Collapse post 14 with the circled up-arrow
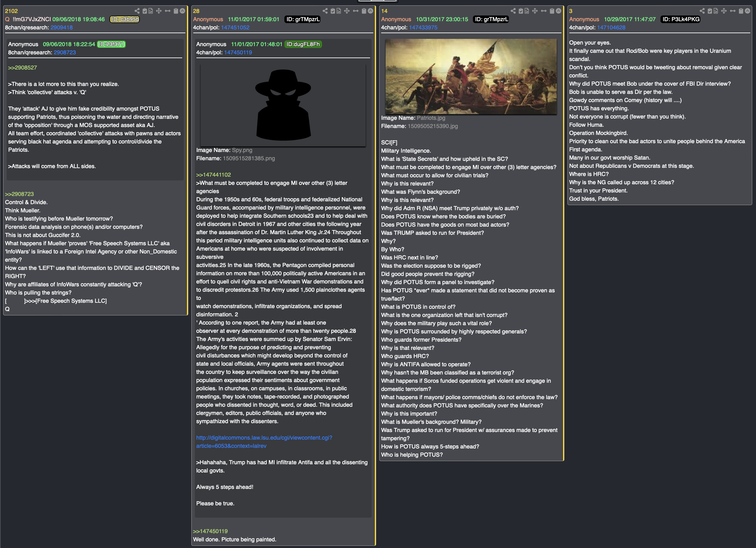Screen dimensions: 756x548 coord(558,11)
